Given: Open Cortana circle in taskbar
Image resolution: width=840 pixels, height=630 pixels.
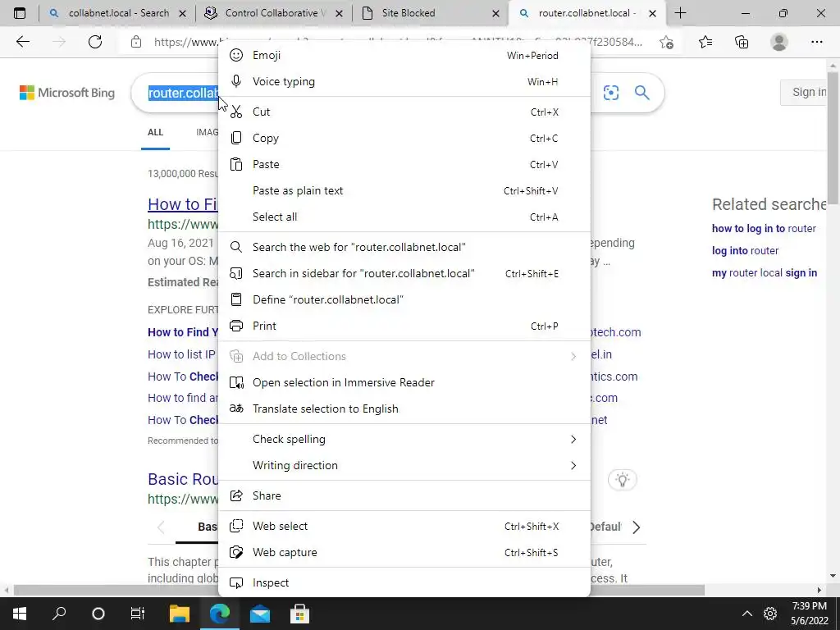Looking at the screenshot, I should click(98, 614).
